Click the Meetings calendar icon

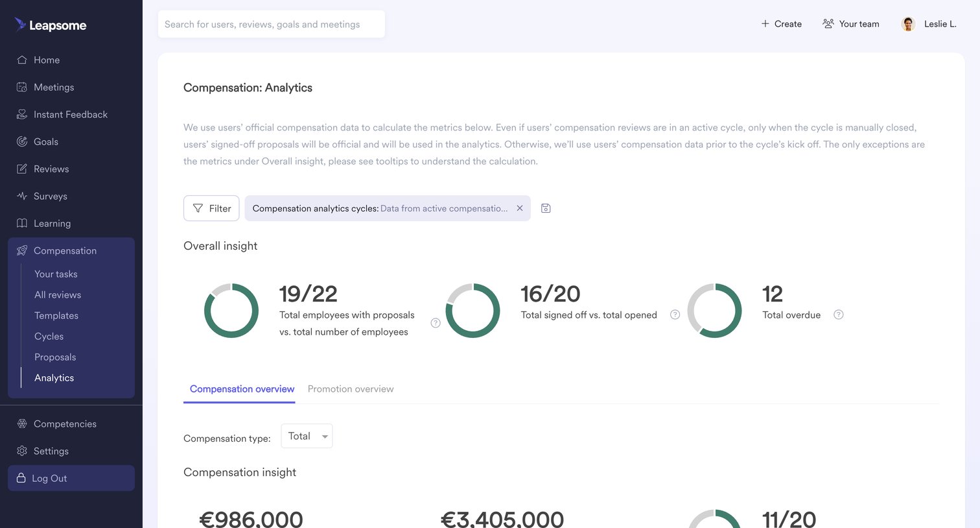coord(22,87)
